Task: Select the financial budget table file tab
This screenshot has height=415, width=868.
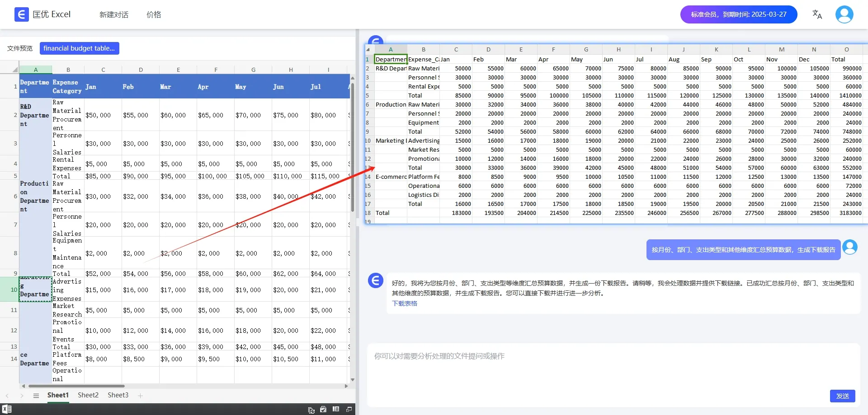Action: [79, 48]
